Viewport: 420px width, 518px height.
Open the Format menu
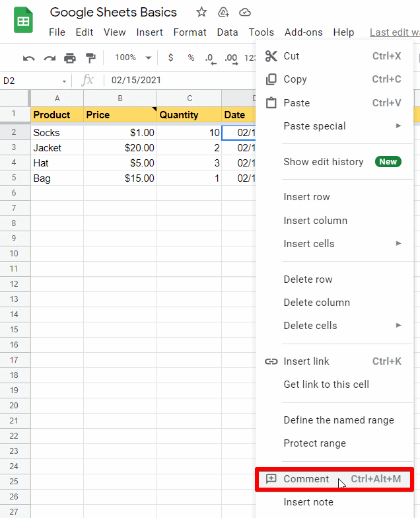tap(190, 32)
